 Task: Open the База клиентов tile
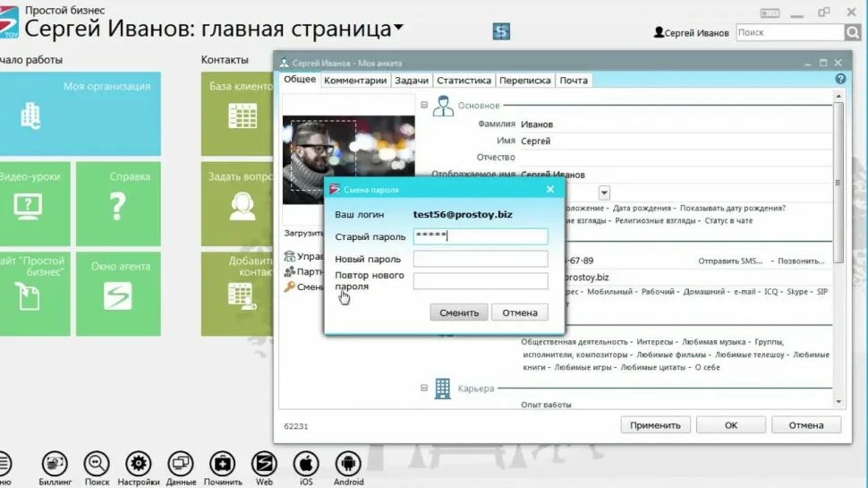tap(237, 114)
